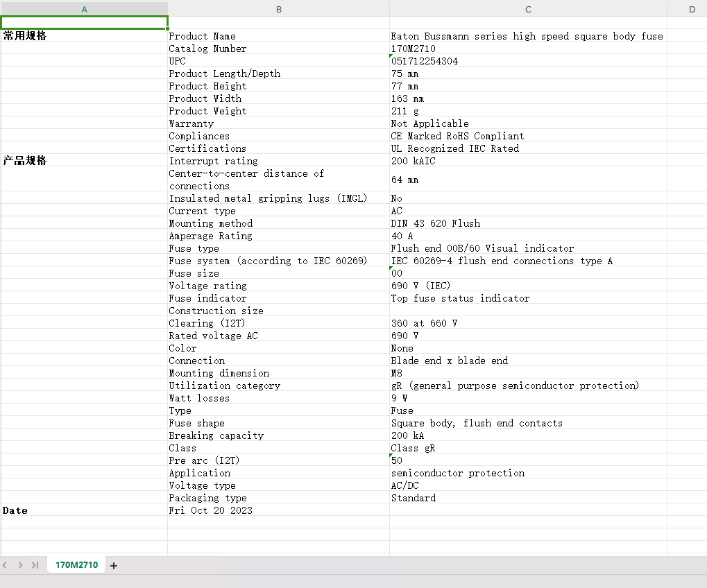Select the 产品规格 cell

[85, 160]
